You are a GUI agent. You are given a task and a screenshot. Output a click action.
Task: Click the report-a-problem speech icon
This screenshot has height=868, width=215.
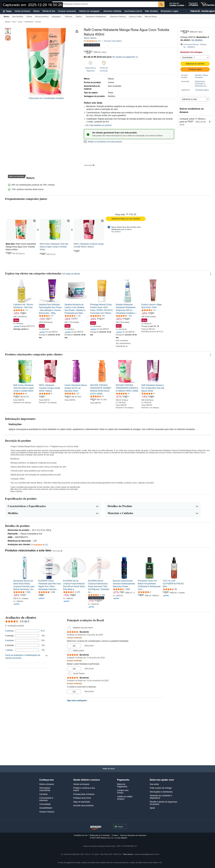(85, 142)
